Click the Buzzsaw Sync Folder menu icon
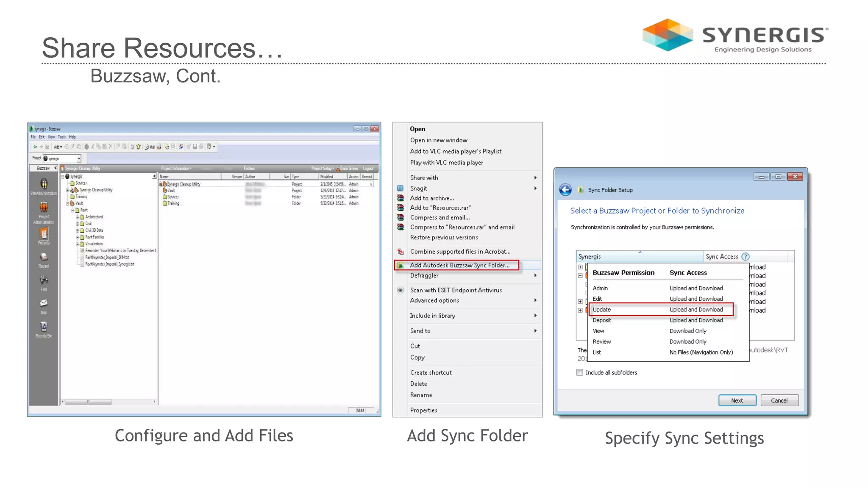868x488 pixels. point(400,265)
